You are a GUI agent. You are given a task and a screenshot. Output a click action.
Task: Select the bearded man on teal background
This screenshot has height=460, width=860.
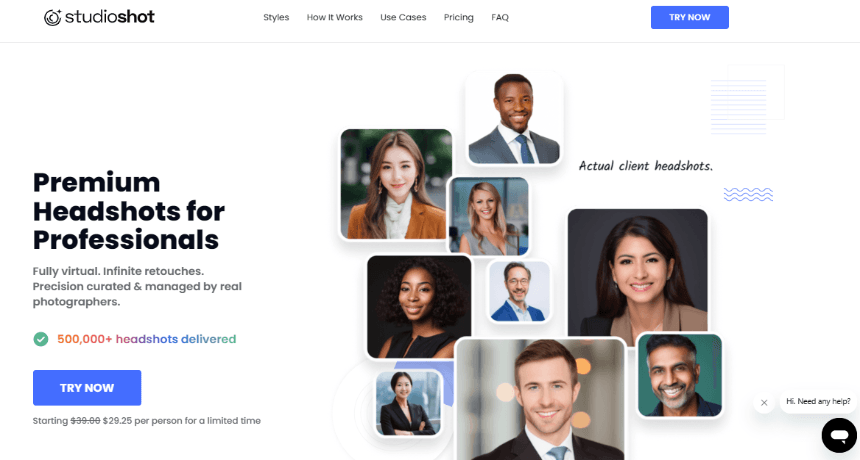pyautogui.click(x=680, y=375)
